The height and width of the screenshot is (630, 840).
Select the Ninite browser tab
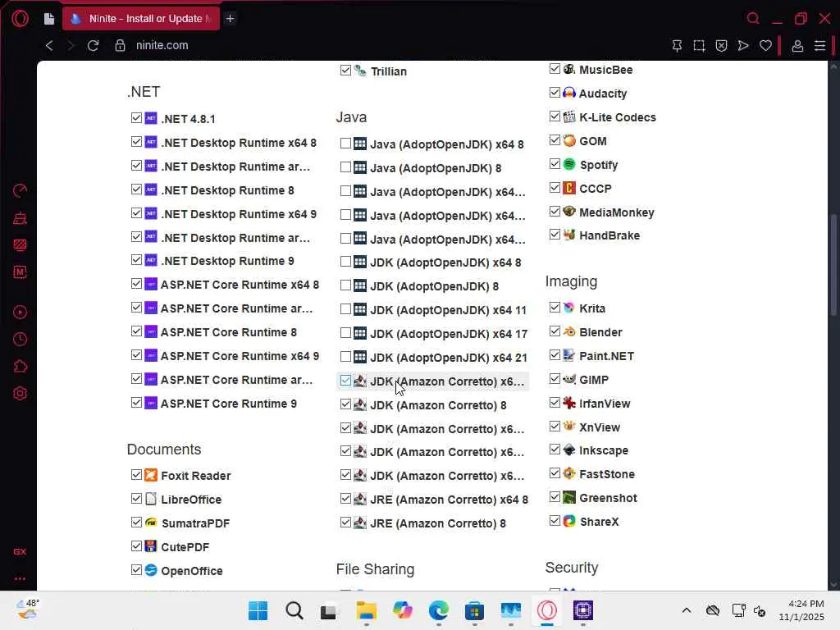click(141, 19)
